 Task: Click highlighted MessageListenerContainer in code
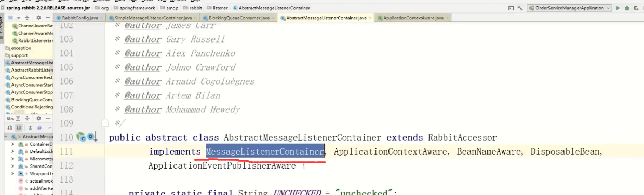click(x=265, y=151)
